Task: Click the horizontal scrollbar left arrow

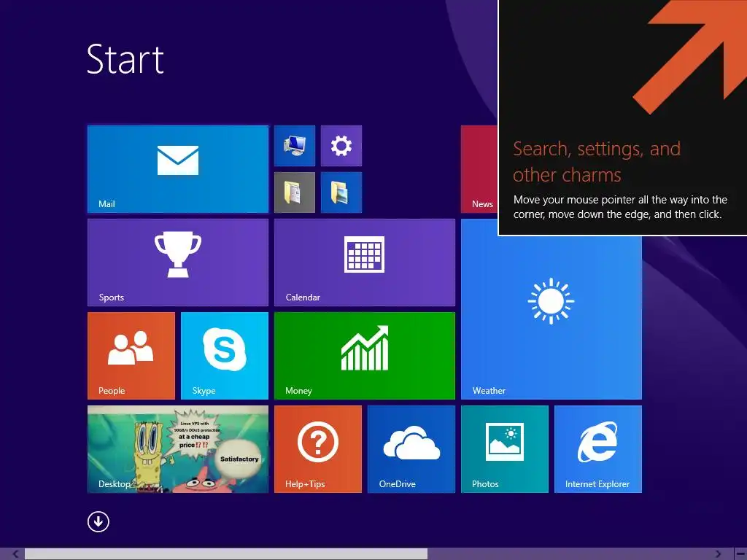Action: (x=15, y=554)
